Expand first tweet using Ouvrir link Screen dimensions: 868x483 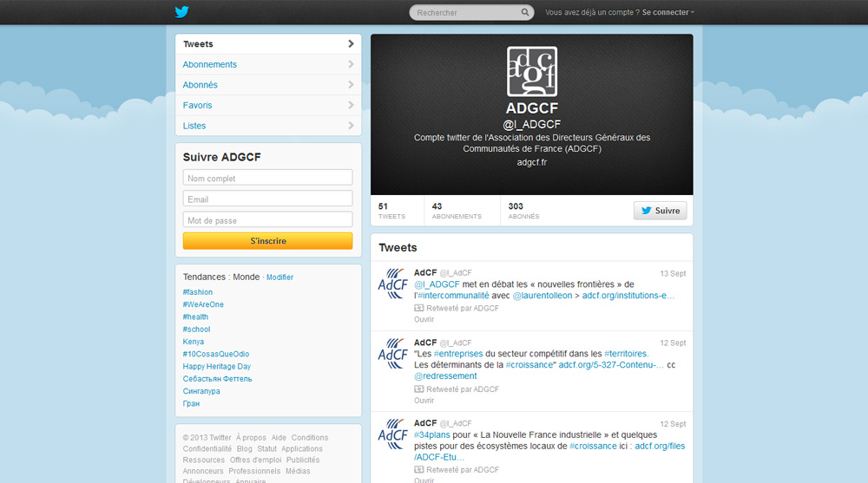(x=424, y=319)
